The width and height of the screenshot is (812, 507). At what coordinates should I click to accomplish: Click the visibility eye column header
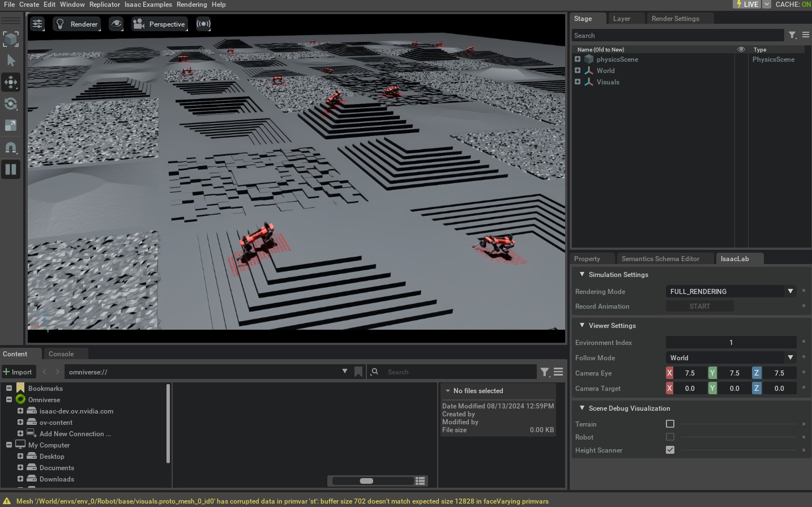(741, 49)
